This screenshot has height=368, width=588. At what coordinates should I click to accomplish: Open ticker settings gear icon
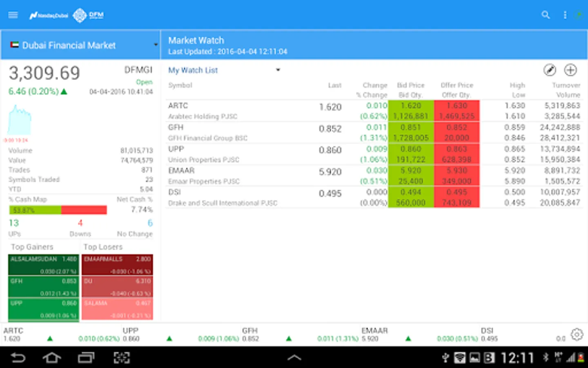[577, 334]
